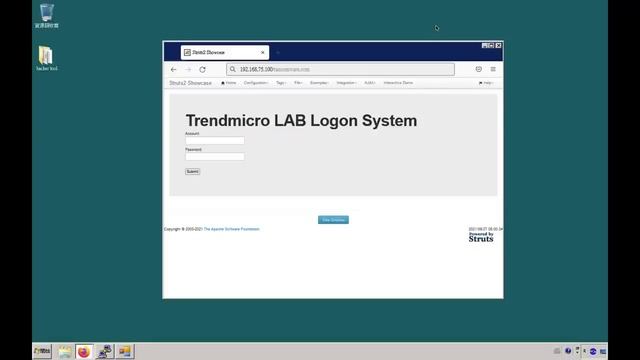The image size is (640, 360).
Task: Go forward to the next page
Action: click(188, 70)
